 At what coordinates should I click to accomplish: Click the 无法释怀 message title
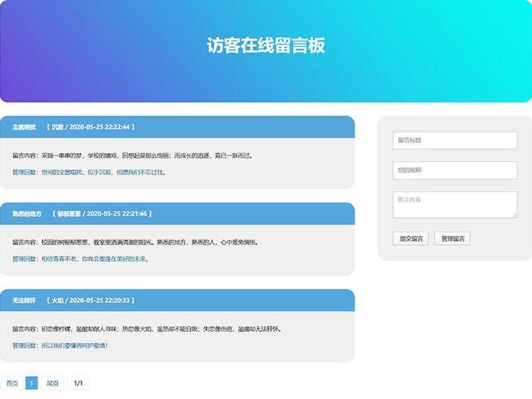(24, 301)
